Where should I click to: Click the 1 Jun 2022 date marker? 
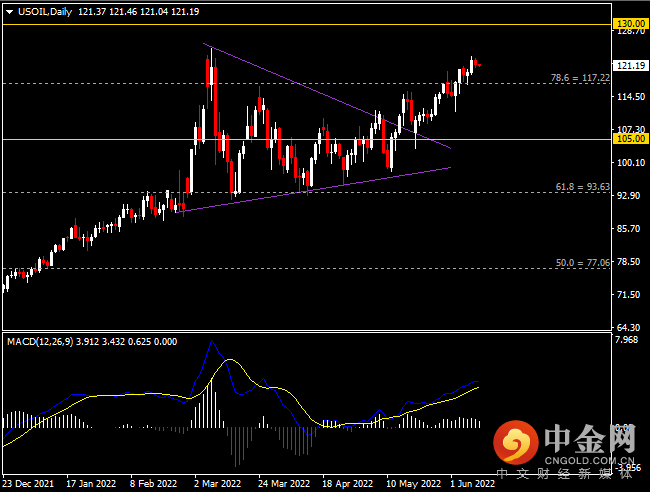(472, 484)
